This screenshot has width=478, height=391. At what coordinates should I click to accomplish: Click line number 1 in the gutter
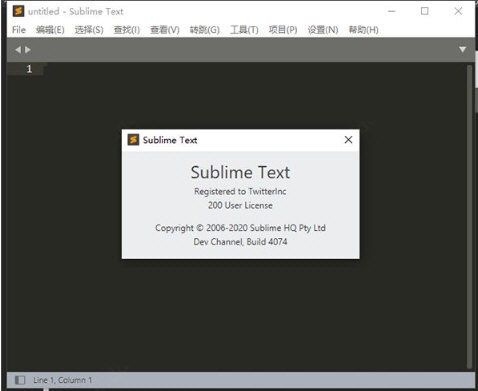[x=29, y=69]
